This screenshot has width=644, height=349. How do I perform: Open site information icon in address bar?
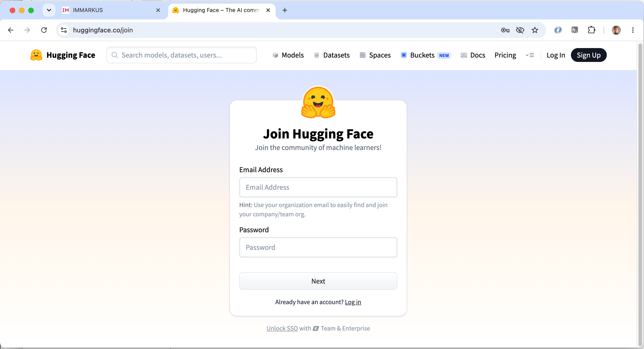(64, 30)
